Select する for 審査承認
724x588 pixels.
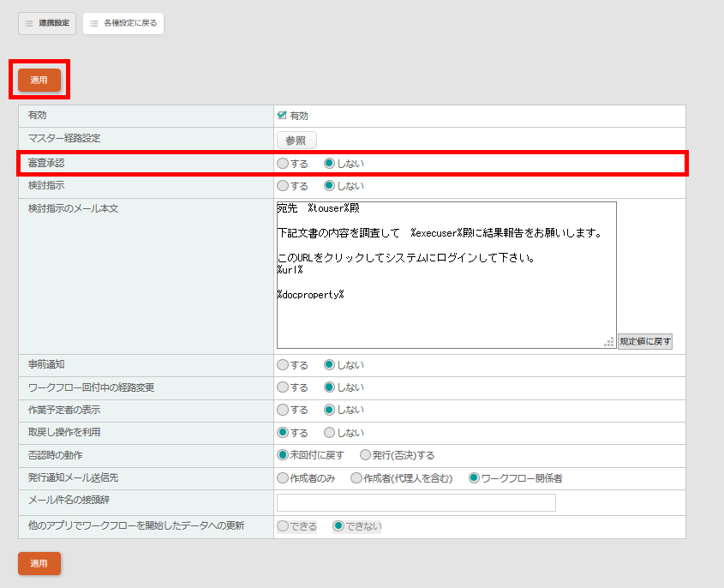(x=283, y=163)
